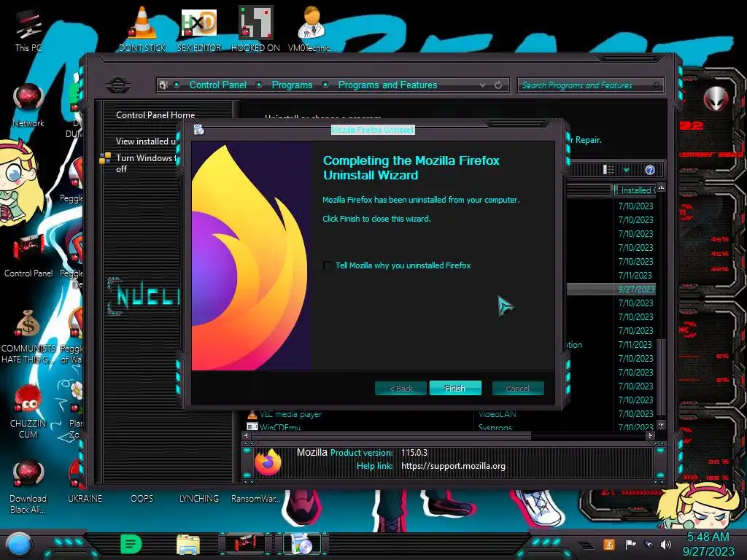Open the view options dropdown arrow

click(627, 170)
